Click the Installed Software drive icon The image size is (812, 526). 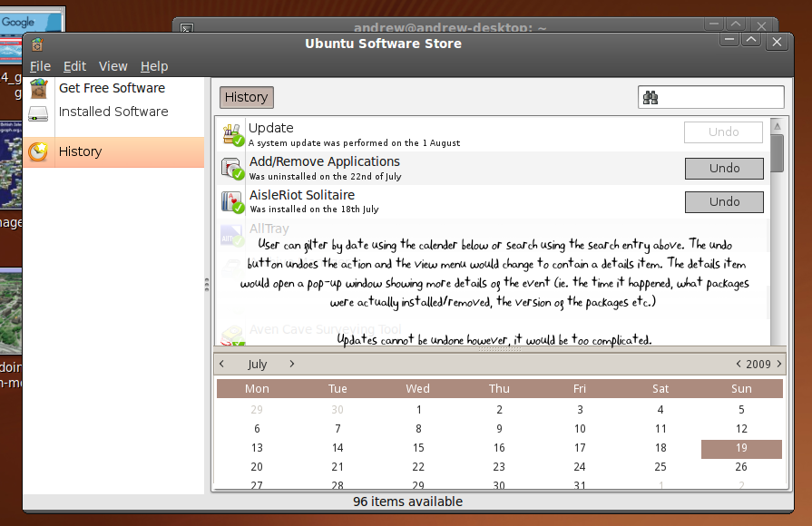tap(38, 112)
